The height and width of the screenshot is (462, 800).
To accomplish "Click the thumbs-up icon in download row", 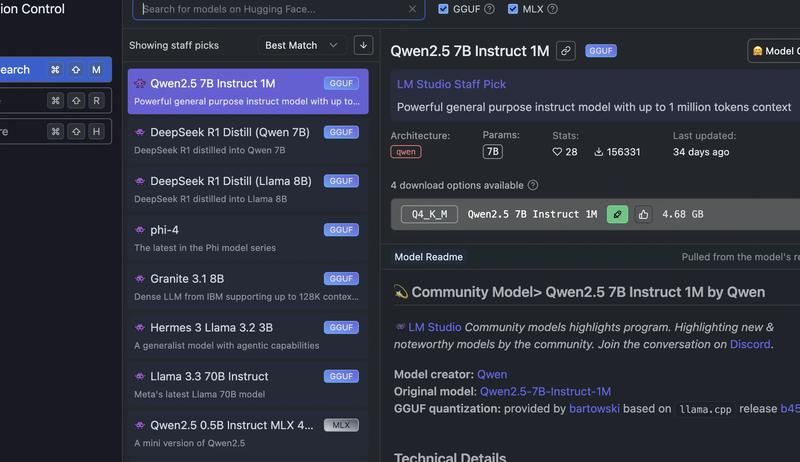I will click(x=643, y=214).
